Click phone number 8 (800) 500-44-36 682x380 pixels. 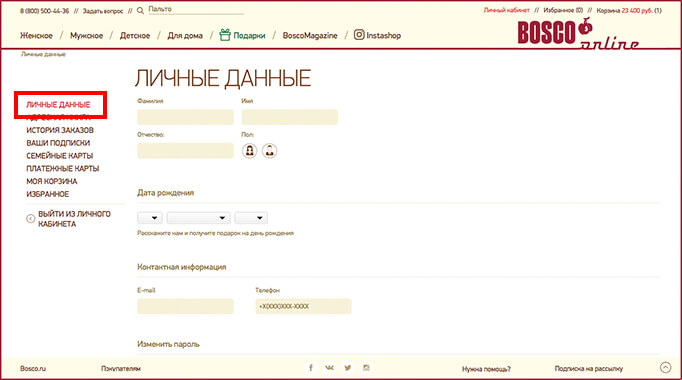[44, 11]
